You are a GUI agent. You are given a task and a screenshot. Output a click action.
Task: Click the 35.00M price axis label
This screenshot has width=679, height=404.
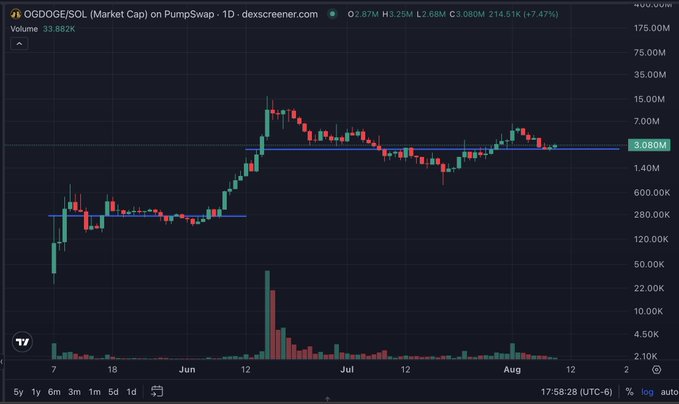pyautogui.click(x=650, y=75)
